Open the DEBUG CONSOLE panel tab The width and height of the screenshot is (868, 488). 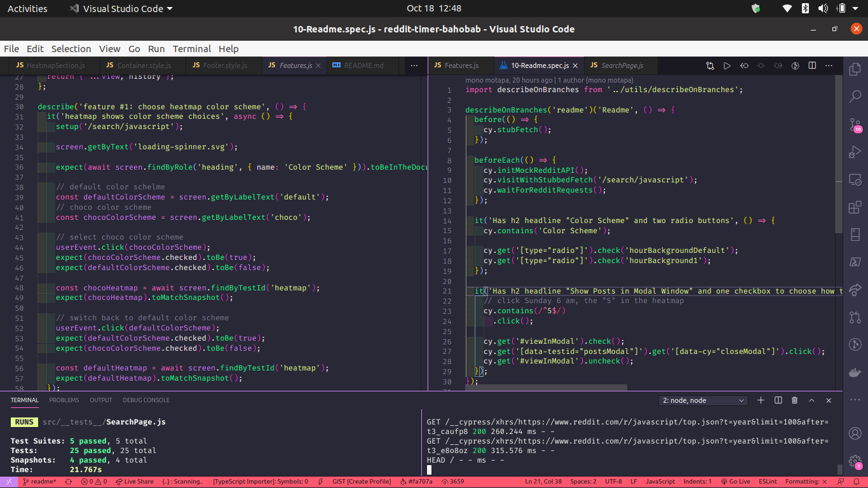pos(146,400)
